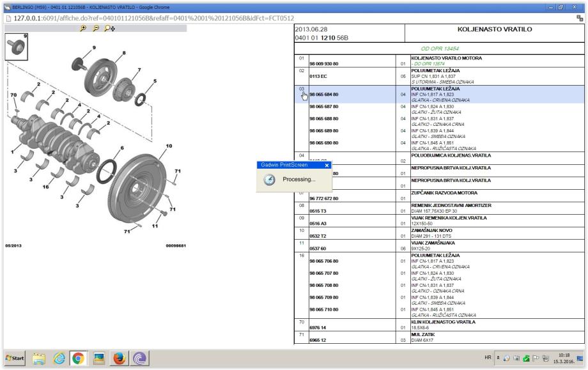The width and height of the screenshot is (588, 370).
Task: Select the magnifier with pan arrows tool
Action: (110, 29)
